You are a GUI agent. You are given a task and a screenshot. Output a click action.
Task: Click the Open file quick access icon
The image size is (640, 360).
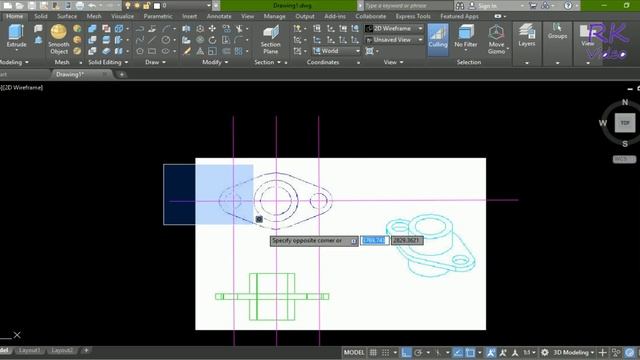click(19, 5)
